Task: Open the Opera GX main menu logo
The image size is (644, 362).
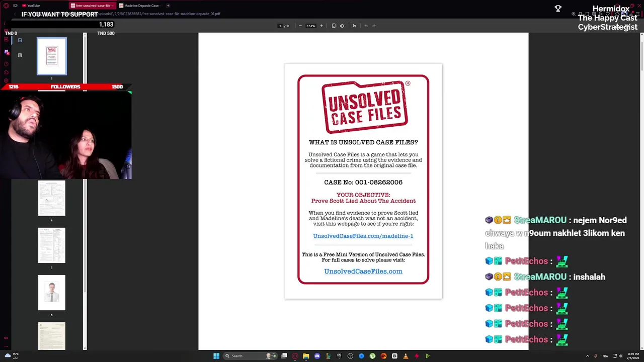Action: click(x=6, y=6)
